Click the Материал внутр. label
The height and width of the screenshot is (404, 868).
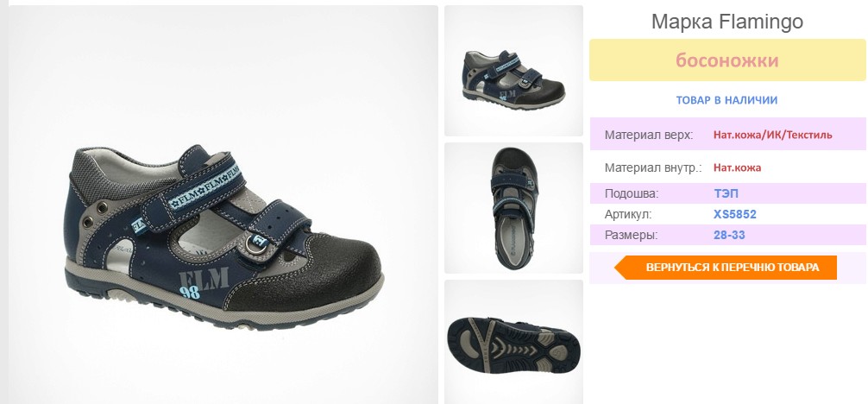[x=652, y=167]
